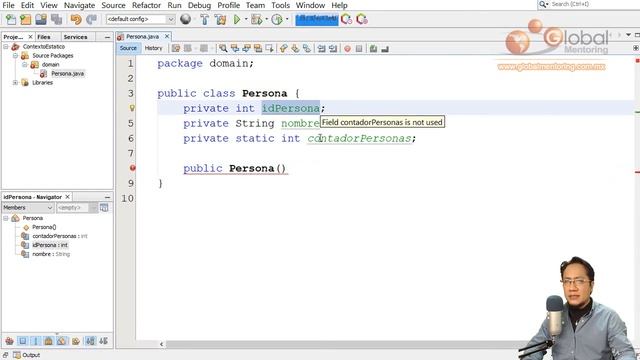
Task: Open the Navigate menu
Action: [x=79, y=5]
